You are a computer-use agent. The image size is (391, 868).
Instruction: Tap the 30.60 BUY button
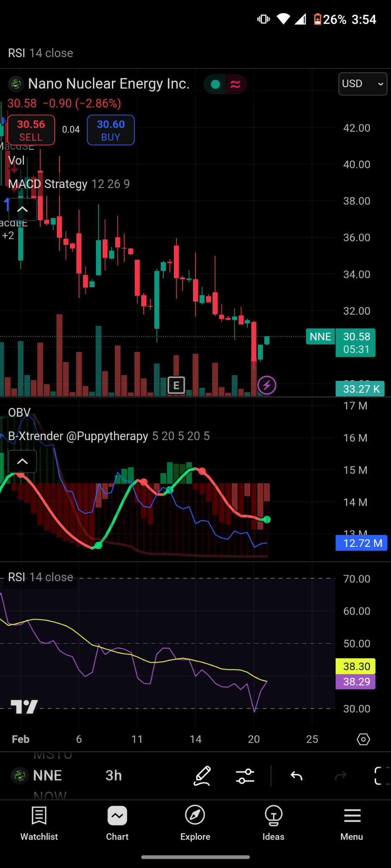(111, 130)
